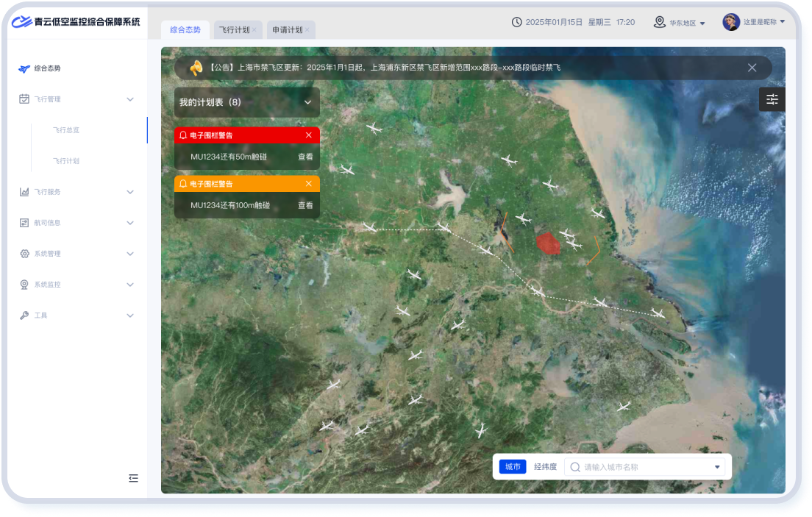Click 查看 on the 100m warning

point(305,205)
